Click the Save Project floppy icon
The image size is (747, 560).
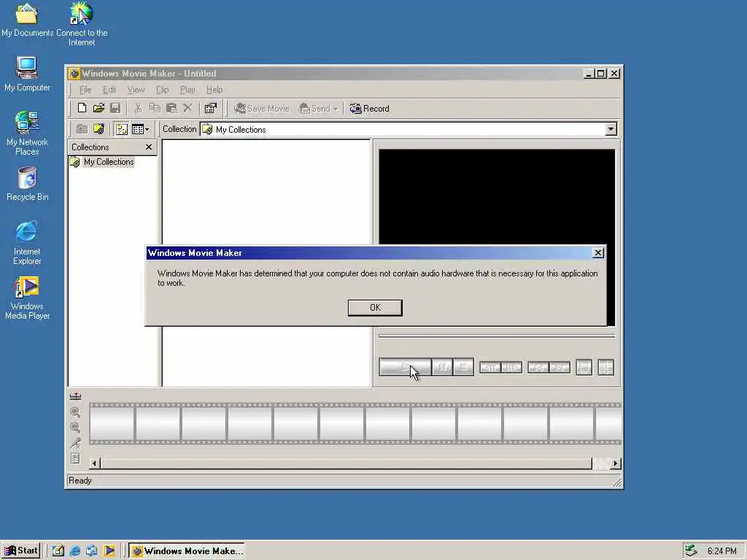coord(115,108)
